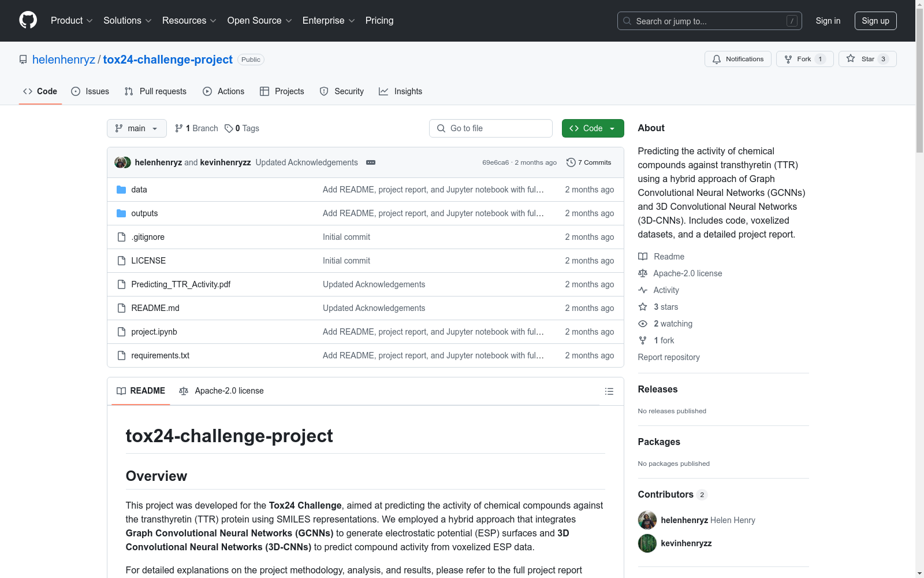Open the README outline list icon
Viewport: 924px width, 578px height.
pyautogui.click(x=609, y=391)
